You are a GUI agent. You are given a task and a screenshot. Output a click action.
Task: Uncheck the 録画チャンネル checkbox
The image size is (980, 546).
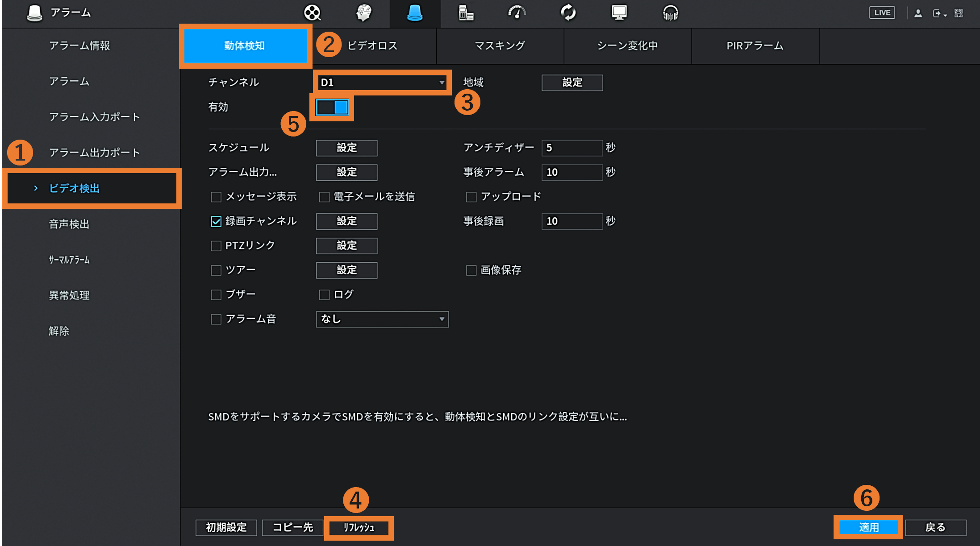coord(216,221)
